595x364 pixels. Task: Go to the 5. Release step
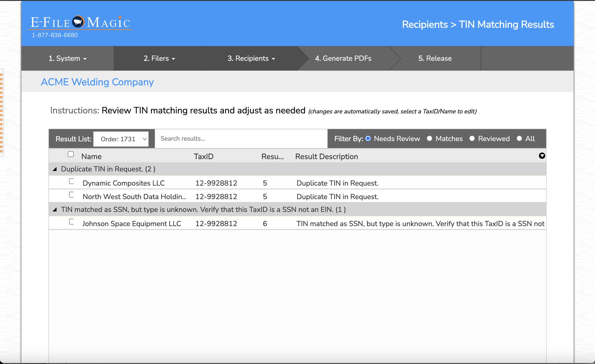[435, 58]
